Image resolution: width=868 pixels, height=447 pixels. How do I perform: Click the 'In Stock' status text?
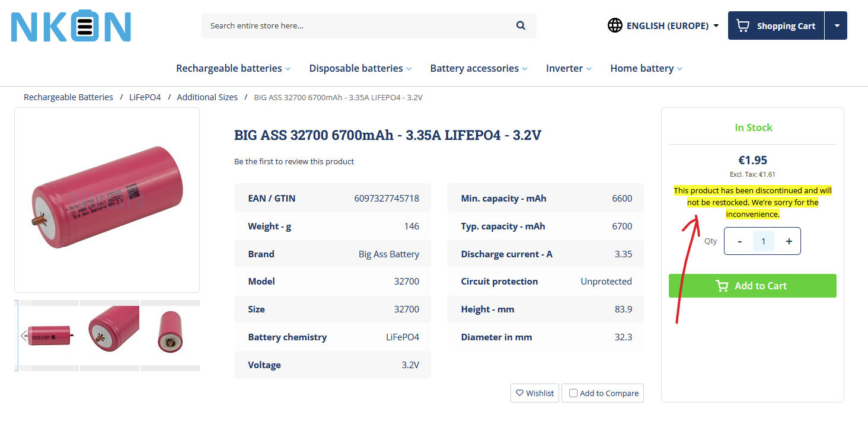pyautogui.click(x=754, y=127)
